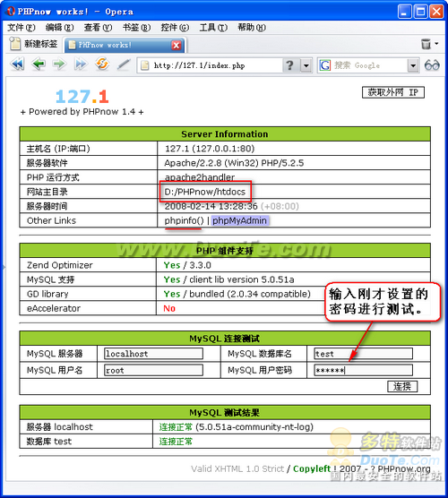448x498 pixels.
Task: Expand the search engine dropdown
Action: coord(413,65)
